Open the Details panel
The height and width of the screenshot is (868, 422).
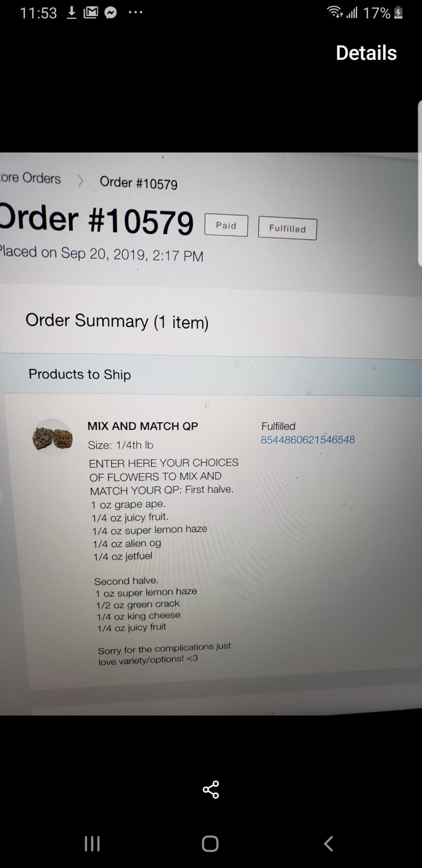tap(366, 53)
